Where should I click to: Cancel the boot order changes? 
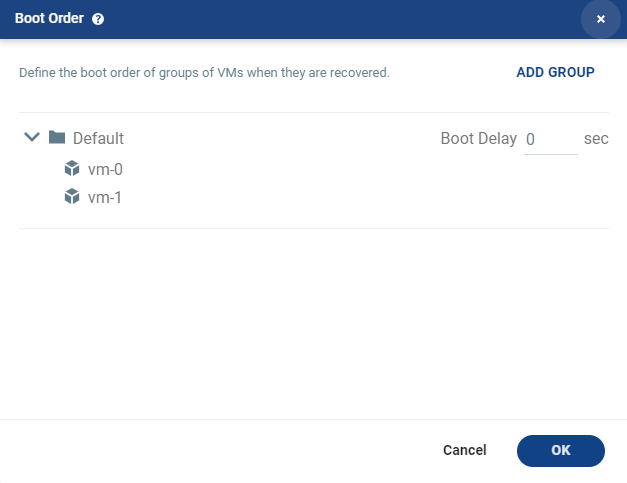coord(465,450)
